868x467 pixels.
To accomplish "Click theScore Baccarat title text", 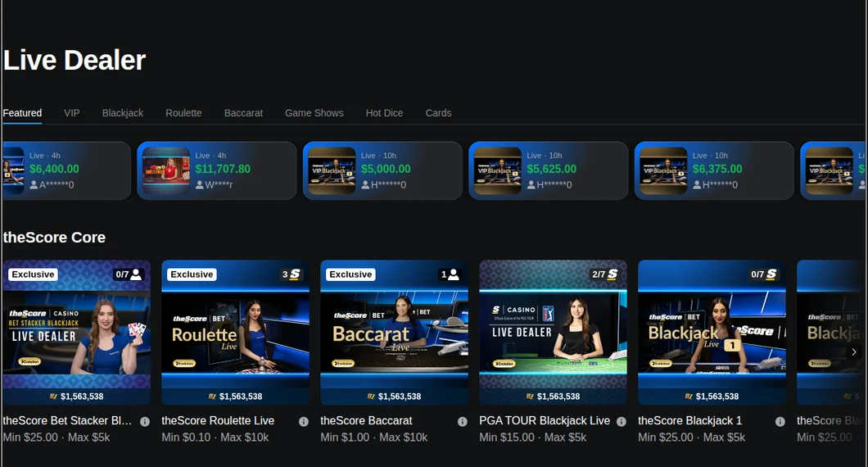I will (x=367, y=421).
